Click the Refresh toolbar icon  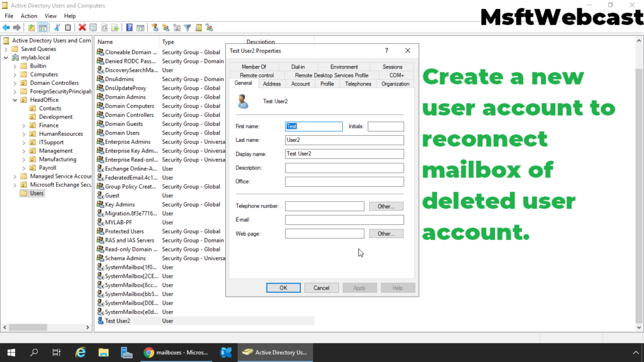pos(104,28)
